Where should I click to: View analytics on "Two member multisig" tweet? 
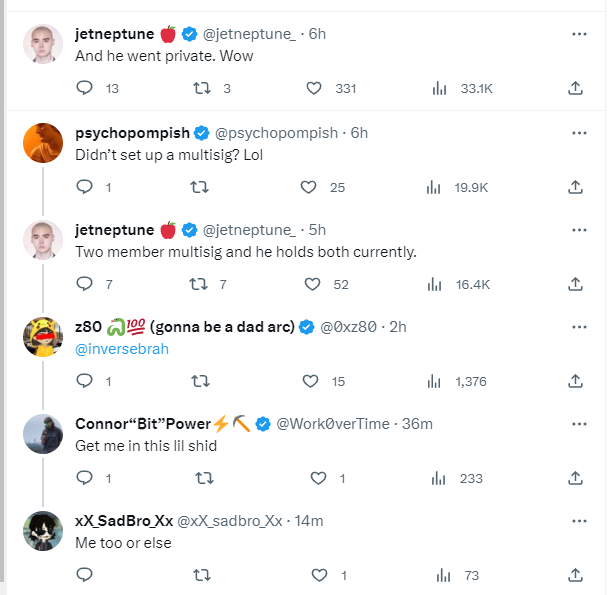tap(435, 284)
